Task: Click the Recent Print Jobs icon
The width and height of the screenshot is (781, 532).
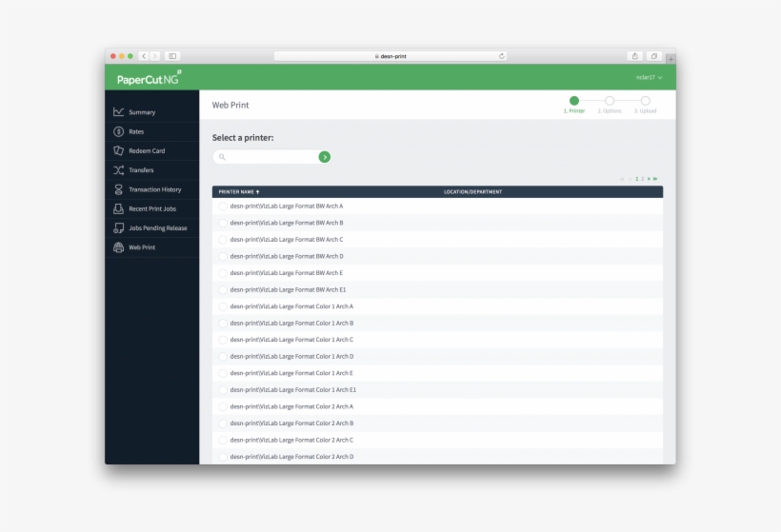Action: point(118,208)
